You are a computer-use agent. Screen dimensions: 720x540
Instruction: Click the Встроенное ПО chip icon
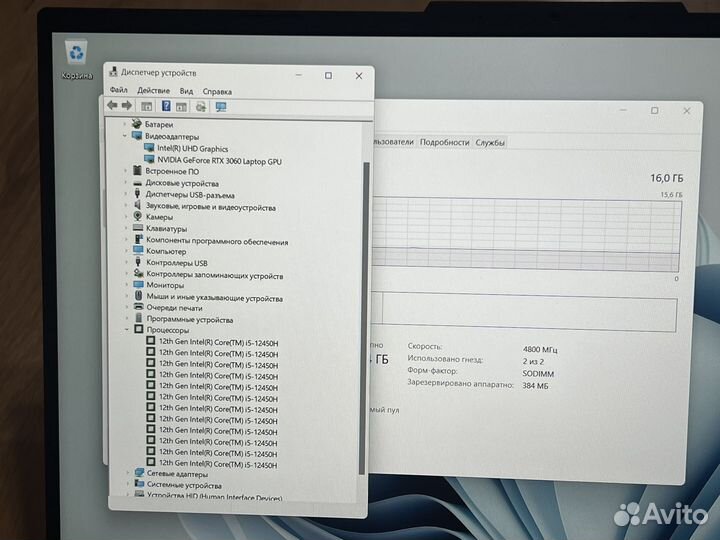pos(137,170)
